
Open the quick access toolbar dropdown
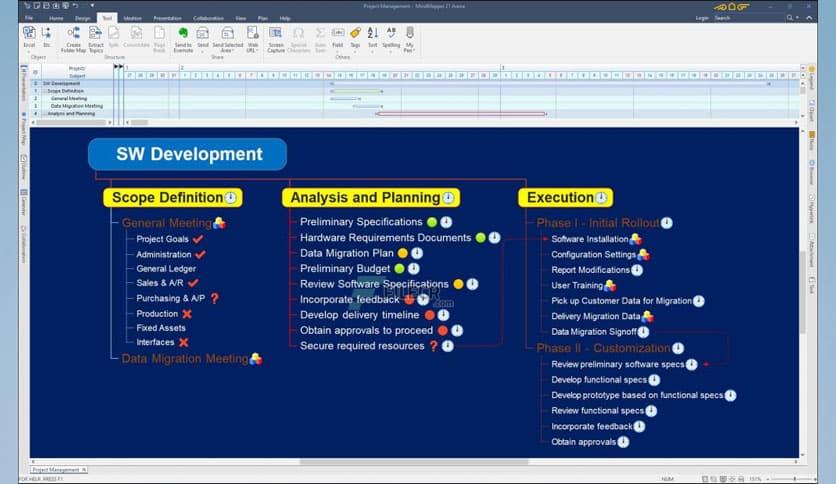[92, 5]
